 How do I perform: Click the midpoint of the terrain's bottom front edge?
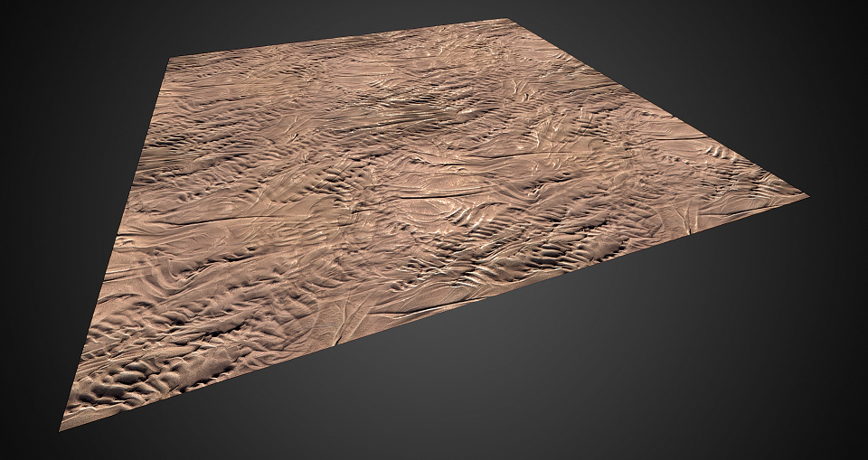point(434,312)
